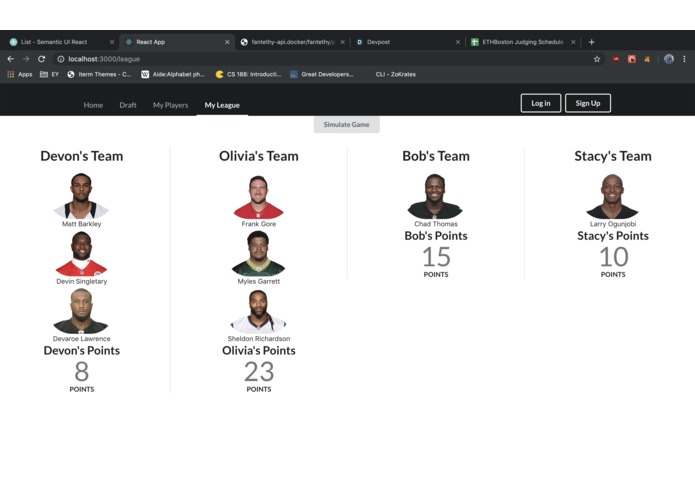Switch to List - Semantic UI React tab
This screenshot has height=494, width=695.
tap(54, 42)
